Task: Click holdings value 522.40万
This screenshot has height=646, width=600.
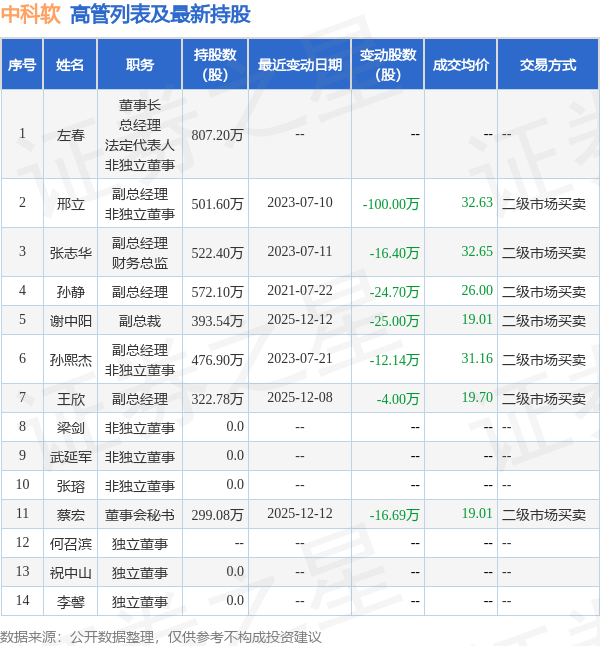Action: click(217, 253)
